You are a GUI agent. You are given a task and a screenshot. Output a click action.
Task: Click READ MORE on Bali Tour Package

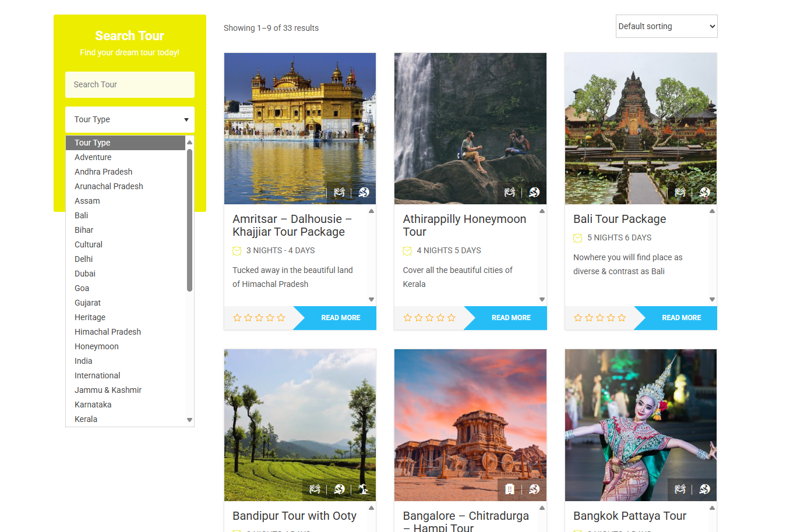(x=681, y=318)
